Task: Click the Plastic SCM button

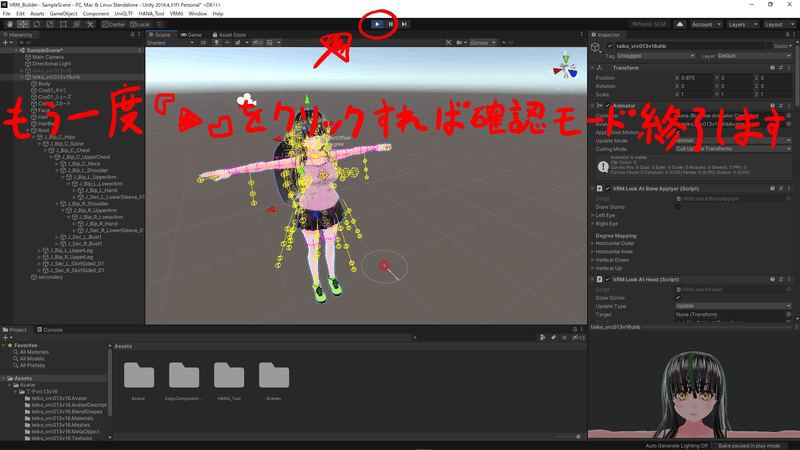Action: (x=649, y=24)
